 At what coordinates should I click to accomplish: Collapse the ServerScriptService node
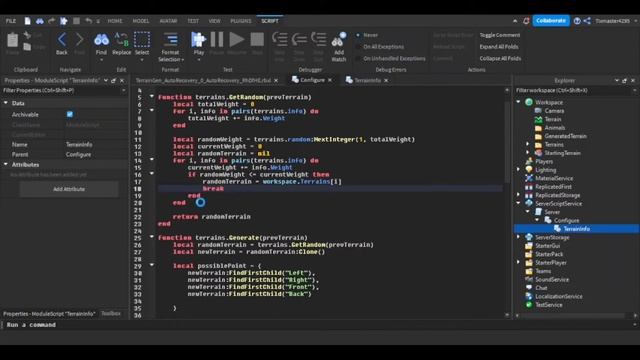518,203
